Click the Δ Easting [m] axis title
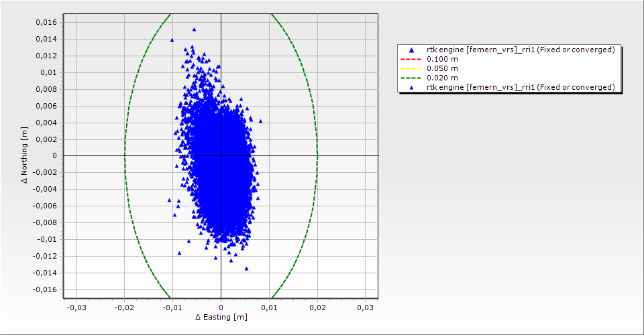644x335 pixels. click(x=221, y=317)
